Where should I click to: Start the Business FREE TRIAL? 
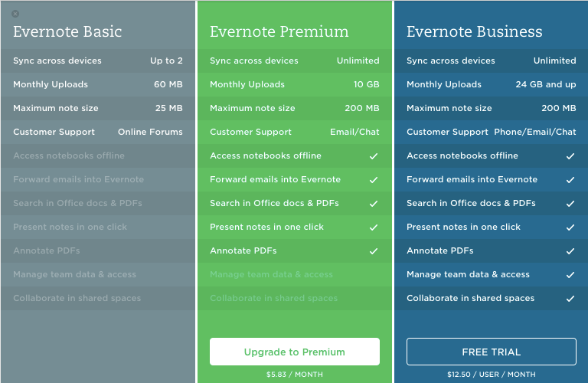pyautogui.click(x=491, y=352)
